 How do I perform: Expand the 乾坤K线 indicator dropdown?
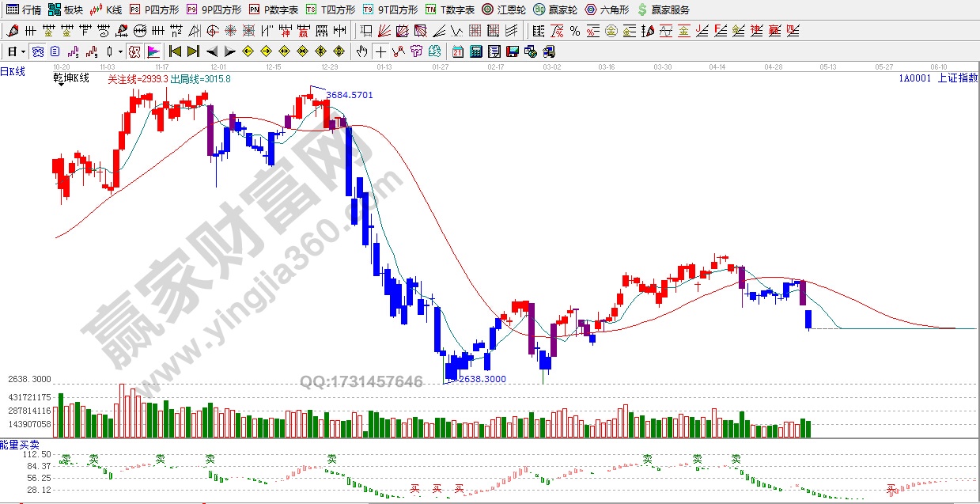click(61, 84)
